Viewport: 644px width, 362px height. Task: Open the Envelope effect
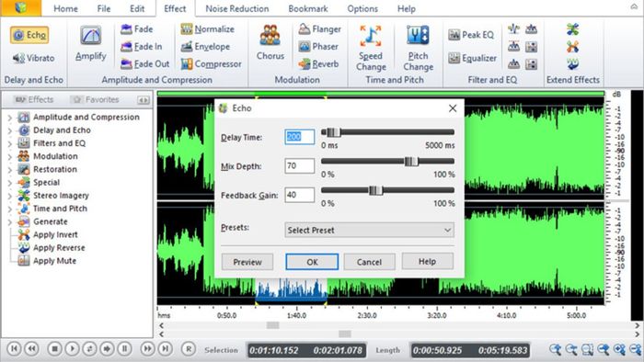tap(205, 47)
